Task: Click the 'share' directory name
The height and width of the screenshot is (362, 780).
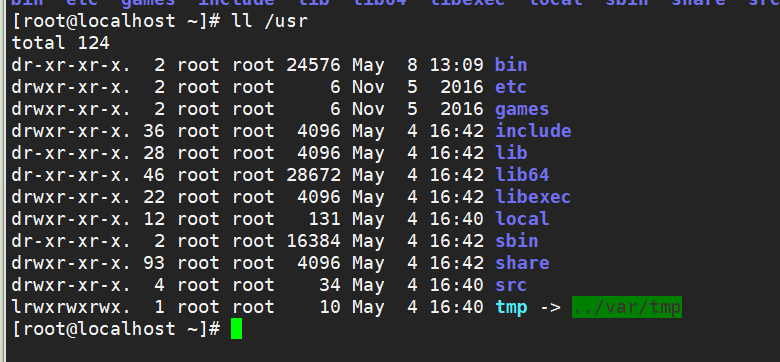Action: (x=522, y=263)
